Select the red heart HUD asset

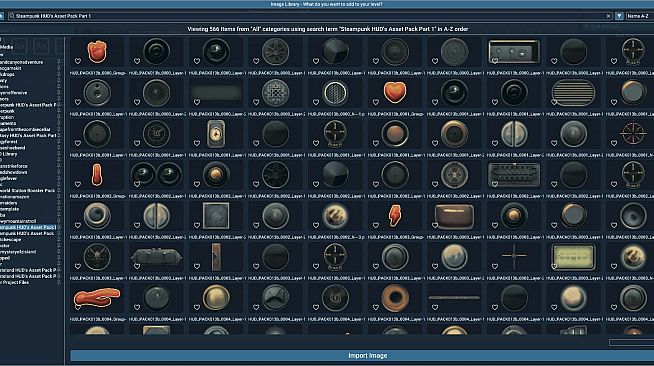click(395, 92)
